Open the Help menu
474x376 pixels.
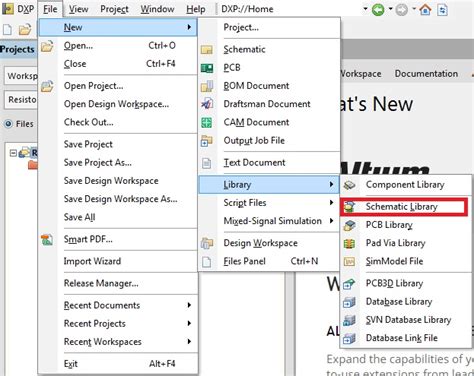point(196,9)
